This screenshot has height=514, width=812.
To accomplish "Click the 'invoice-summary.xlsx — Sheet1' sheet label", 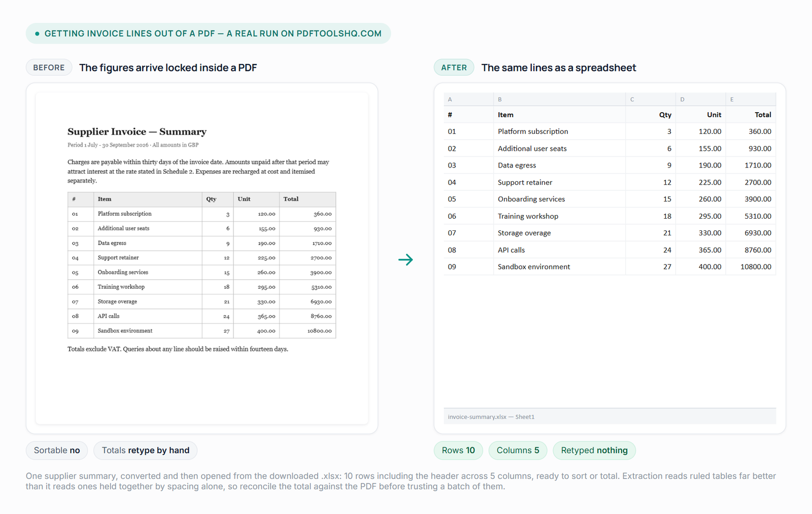I will (491, 417).
